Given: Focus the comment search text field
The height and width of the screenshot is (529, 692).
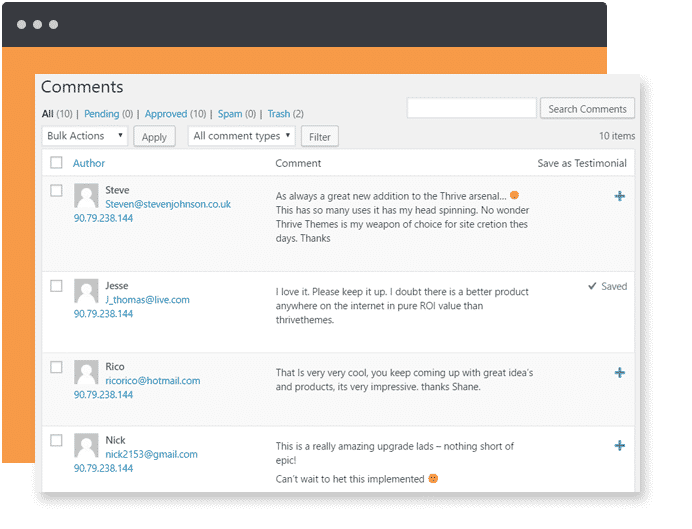Looking at the screenshot, I should click(471, 108).
